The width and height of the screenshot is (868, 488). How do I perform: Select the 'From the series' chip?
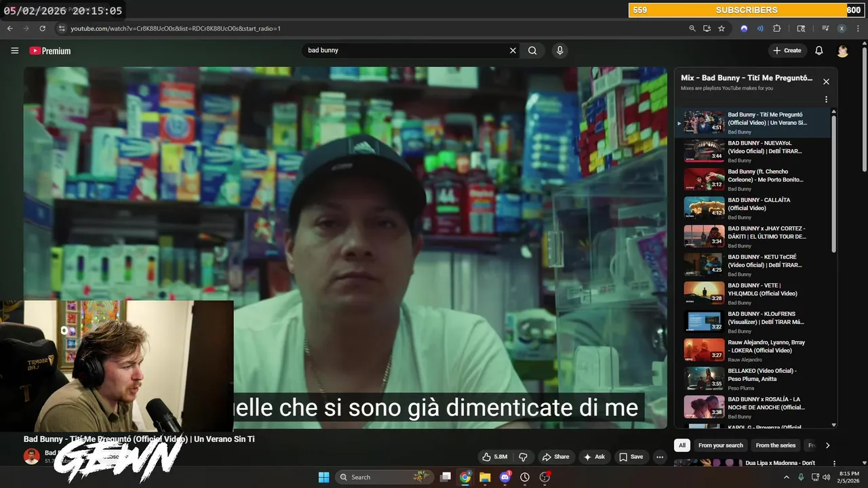pyautogui.click(x=776, y=445)
